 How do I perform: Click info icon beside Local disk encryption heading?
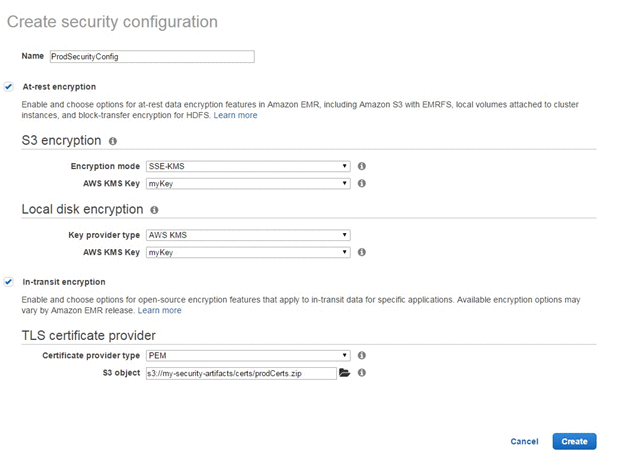point(154,210)
